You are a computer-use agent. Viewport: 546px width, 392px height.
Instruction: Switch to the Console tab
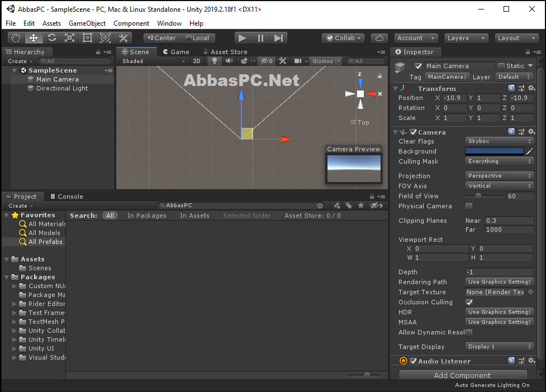(67, 197)
